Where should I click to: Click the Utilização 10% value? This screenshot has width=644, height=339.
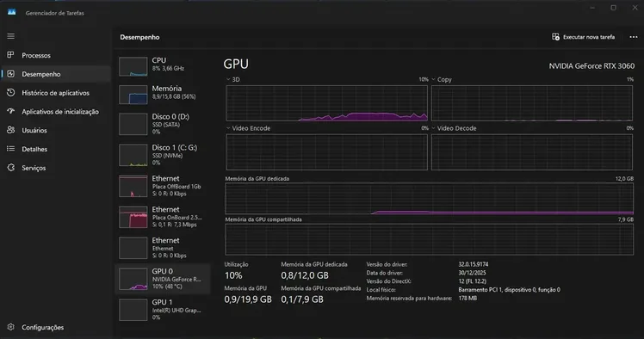233,275
